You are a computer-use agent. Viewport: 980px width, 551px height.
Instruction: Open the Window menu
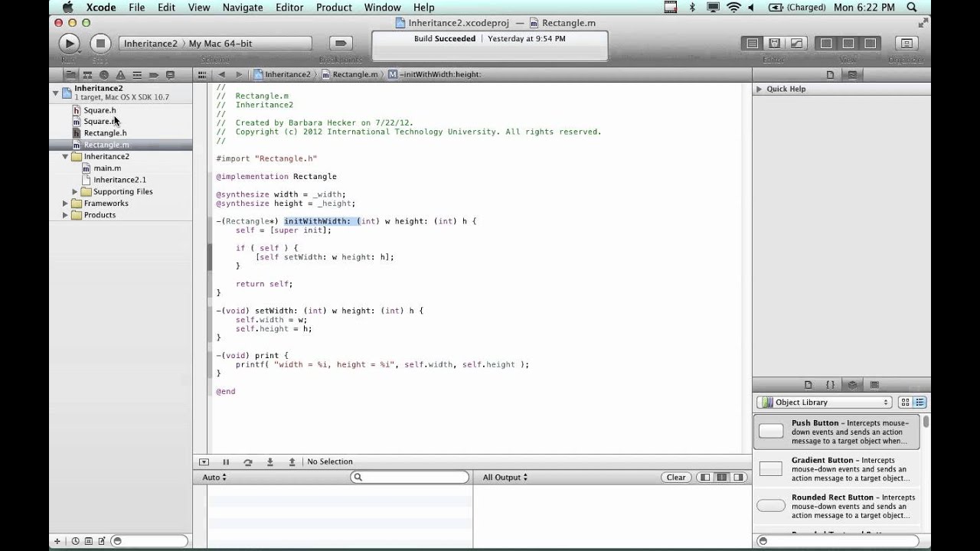pyautogui.click(x=382, y=8)
